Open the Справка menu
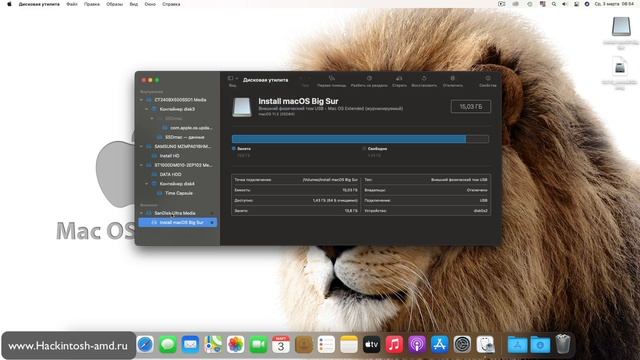The height and width of the screenshot is (360, 640). pos(171,4)
